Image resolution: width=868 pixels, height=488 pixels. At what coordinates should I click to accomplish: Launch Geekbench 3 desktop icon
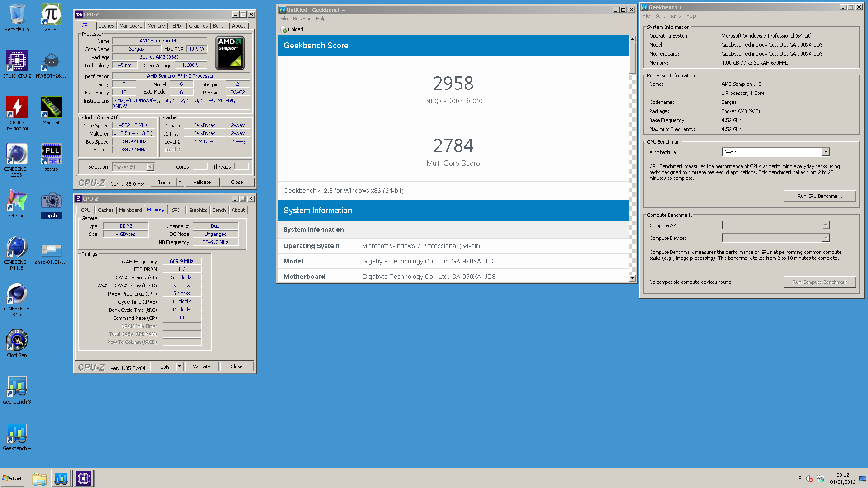(x=17, y=390)
